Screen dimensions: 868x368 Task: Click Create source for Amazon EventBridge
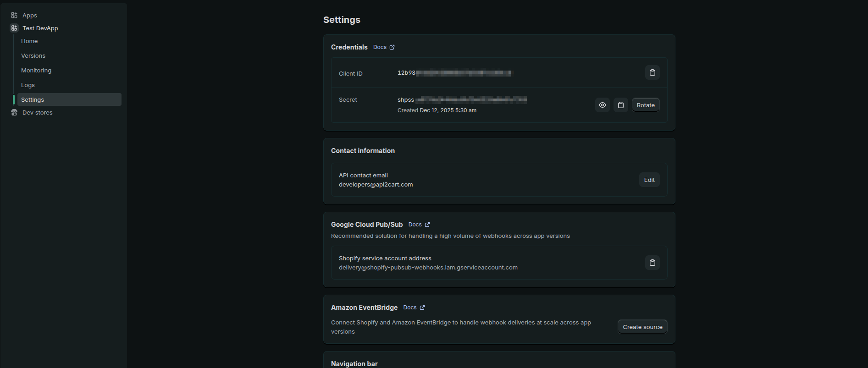point(642,327)
